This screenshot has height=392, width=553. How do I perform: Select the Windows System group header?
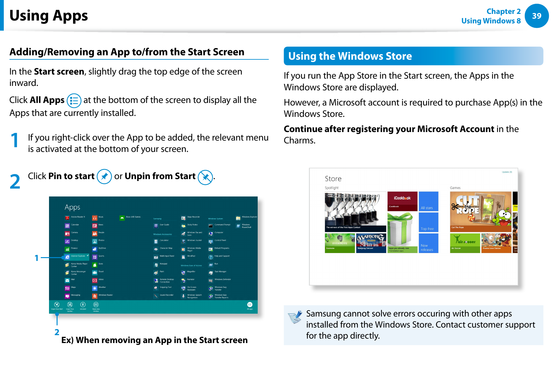215,219
